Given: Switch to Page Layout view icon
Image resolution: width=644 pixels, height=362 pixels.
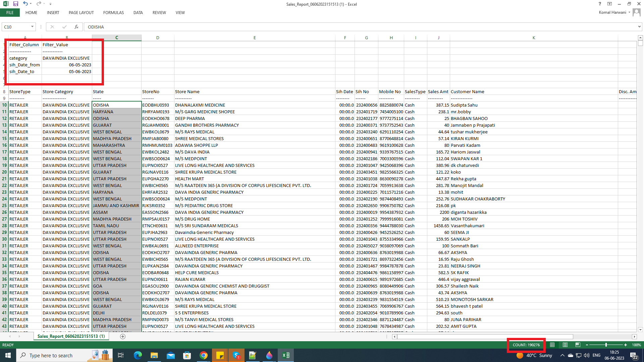Looking at the screenshot, I should tap(565, 345).
